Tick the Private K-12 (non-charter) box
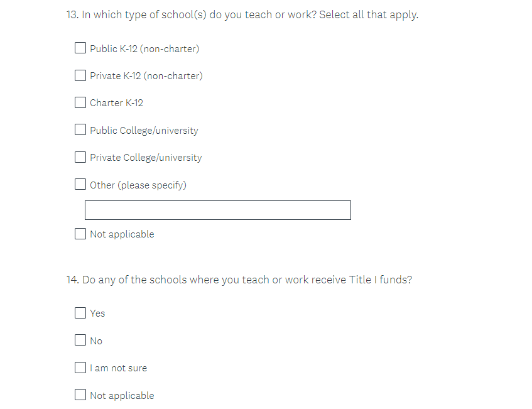This screenshot has width=532, height=409. [x=80, y=75]
